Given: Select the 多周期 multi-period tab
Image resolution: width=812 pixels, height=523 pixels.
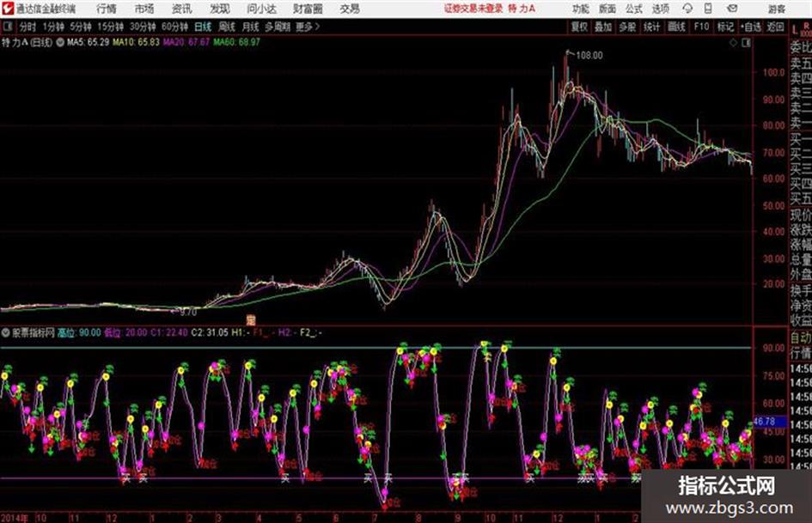Looking at the screenshot, I should 278,27.
